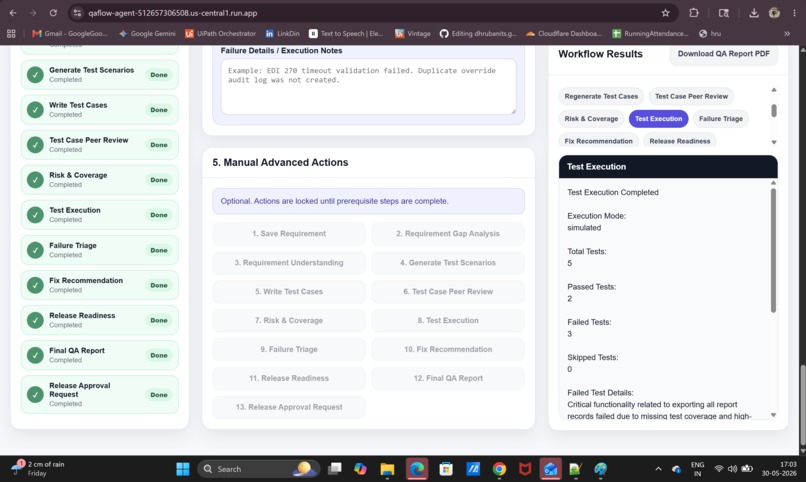Open the browser profile avatar

tap(774, 13)
